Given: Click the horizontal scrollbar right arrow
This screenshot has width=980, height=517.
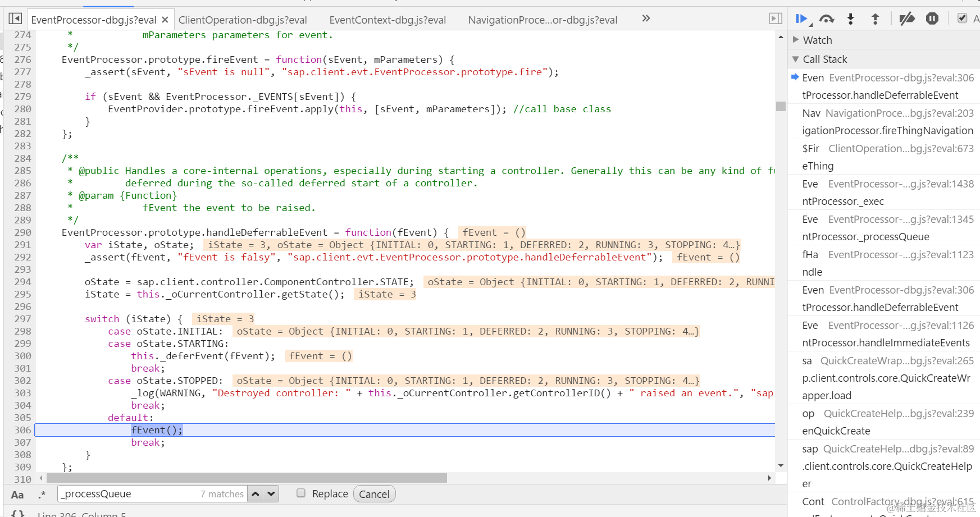Looking at the screenshot, I should tap(769, 478).
